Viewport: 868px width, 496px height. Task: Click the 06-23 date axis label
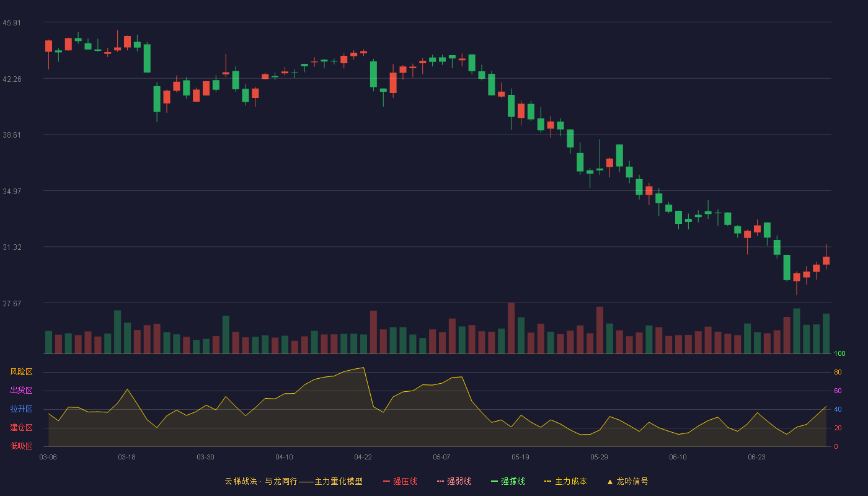(x=756, y=457)
